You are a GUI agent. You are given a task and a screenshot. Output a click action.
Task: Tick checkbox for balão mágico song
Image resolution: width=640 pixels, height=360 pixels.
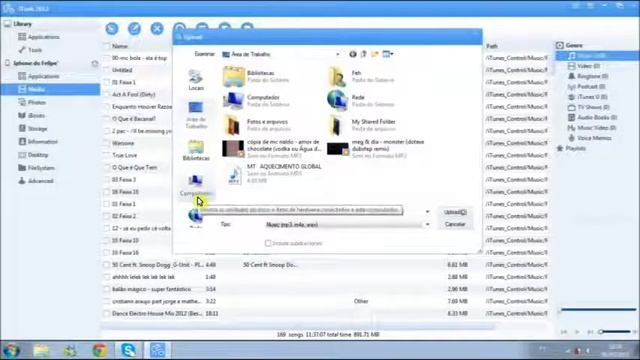click(x=107, y=289)
